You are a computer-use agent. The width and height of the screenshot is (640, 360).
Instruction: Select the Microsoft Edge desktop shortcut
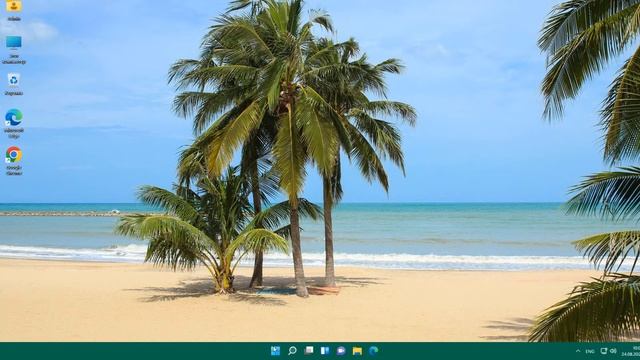point(13,123)
